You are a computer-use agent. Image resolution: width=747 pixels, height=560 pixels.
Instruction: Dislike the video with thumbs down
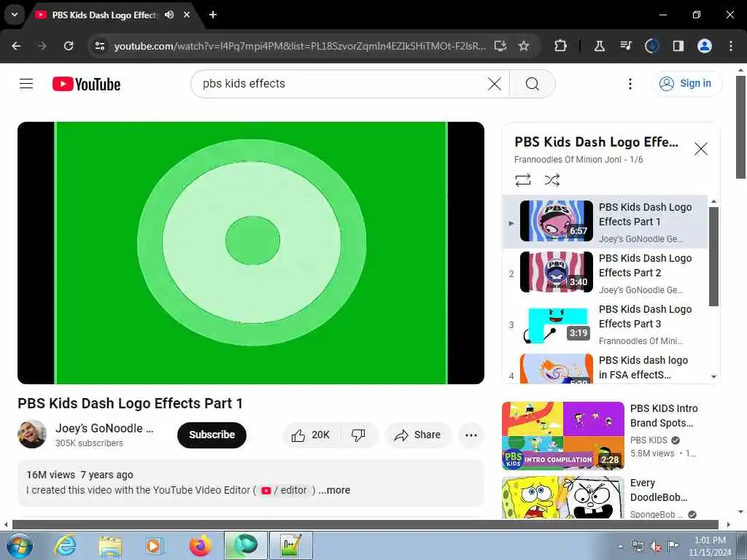click(x=358, y=435)
